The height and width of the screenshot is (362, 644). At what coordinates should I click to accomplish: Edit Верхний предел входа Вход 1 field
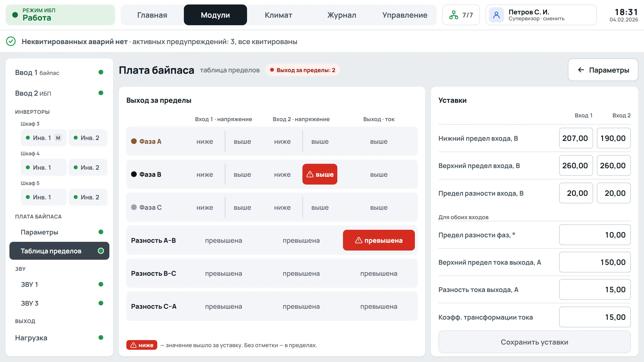[576, 165]
